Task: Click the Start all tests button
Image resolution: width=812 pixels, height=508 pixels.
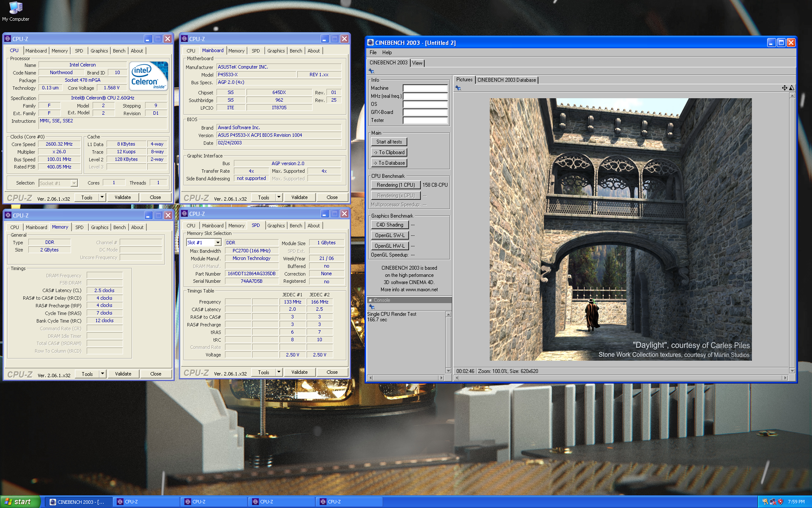Action: [389, 142]
